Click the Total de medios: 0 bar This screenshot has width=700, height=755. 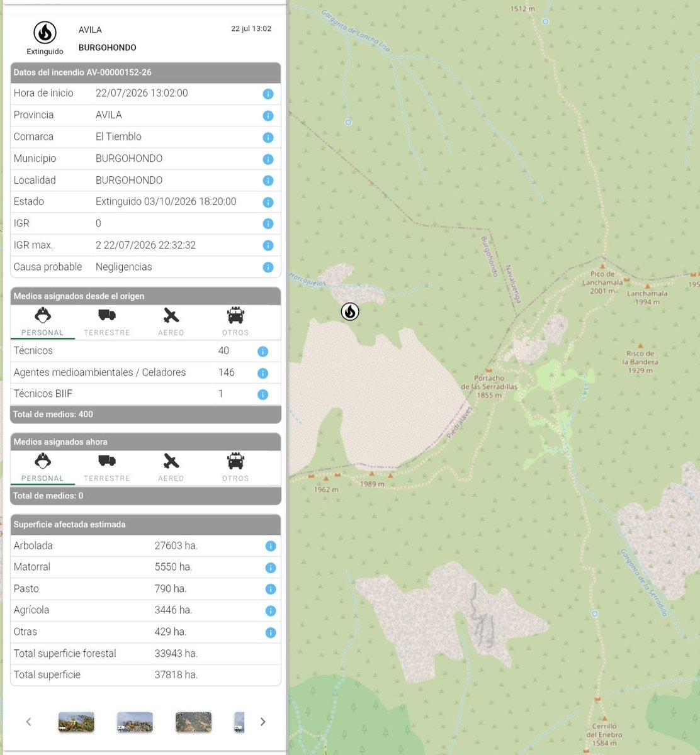[x=145, y=496]
